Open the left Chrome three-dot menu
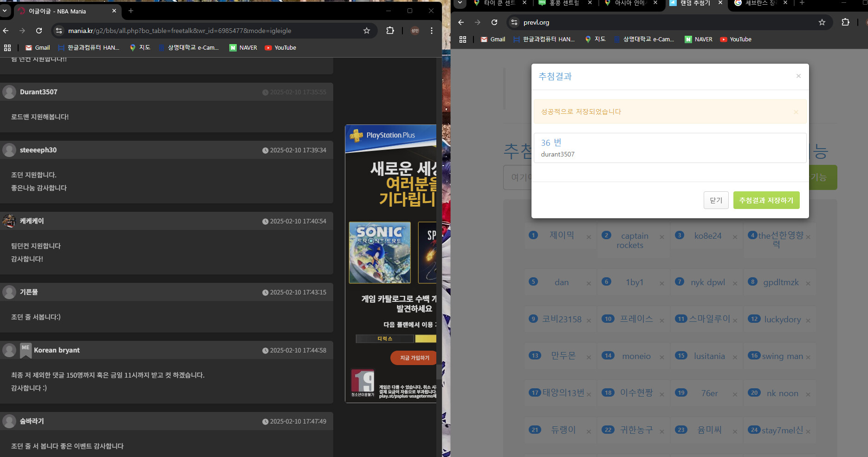 432,31
